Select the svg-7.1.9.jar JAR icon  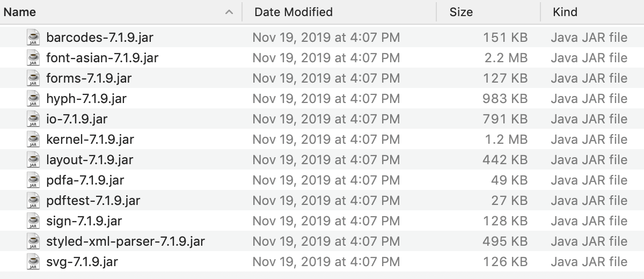tap(33, 262)
